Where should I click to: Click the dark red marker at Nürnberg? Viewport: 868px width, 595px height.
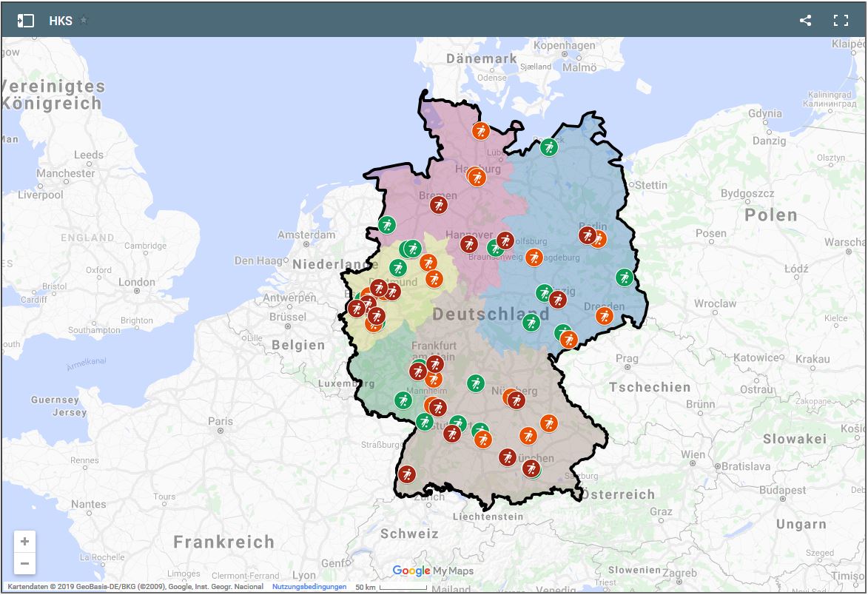tap(517, 400)
